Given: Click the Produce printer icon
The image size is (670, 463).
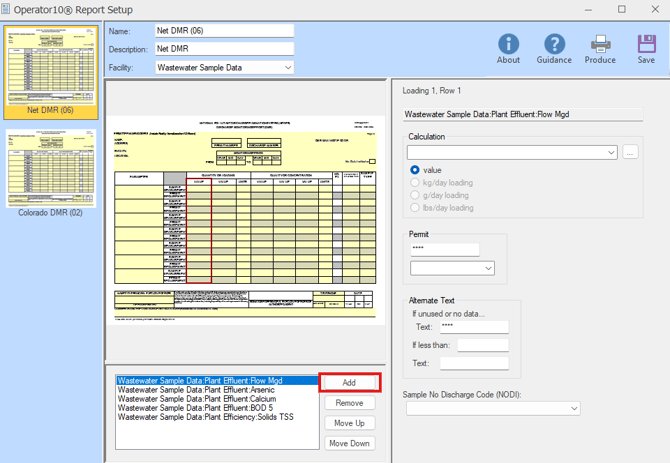Looking at the screenshot, I should [x=600, y=45].
